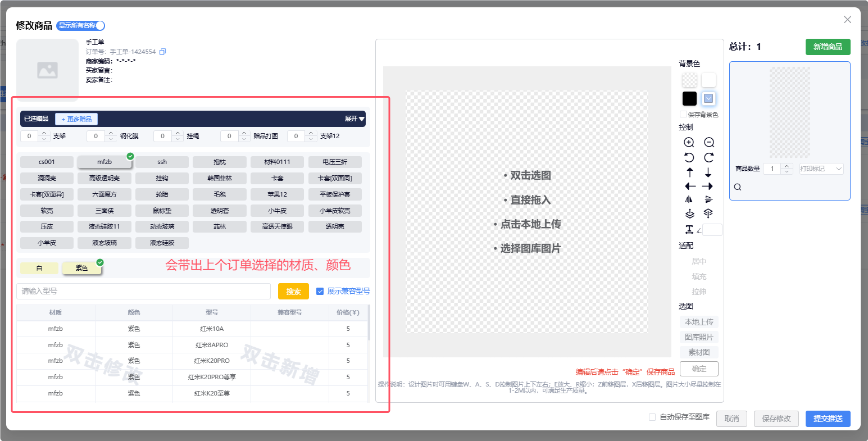Pick the 六面魔方 material

(x=104, y=194)
